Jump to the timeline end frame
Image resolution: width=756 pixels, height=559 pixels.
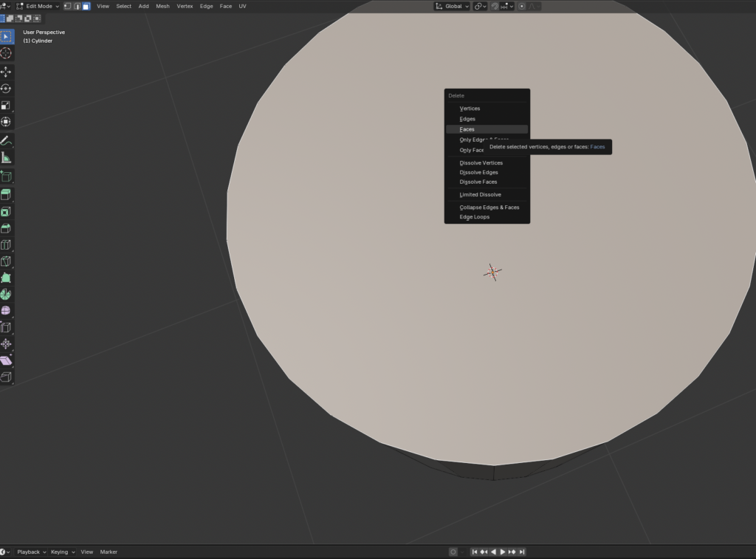(x=522, y=552)
